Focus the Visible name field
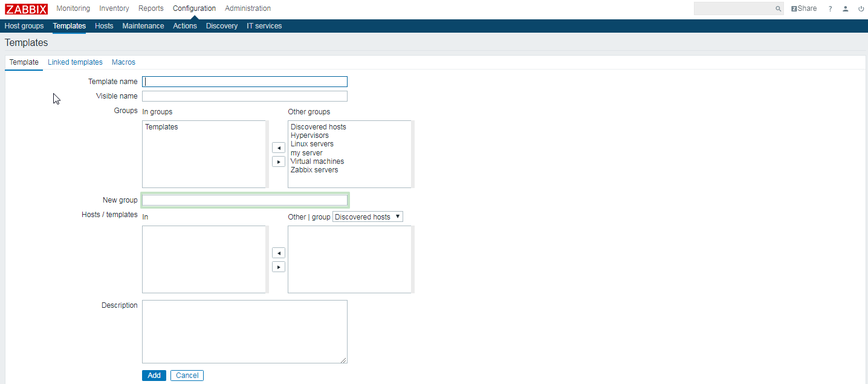This screenshot has width=868, height=384. coord(245,96)
